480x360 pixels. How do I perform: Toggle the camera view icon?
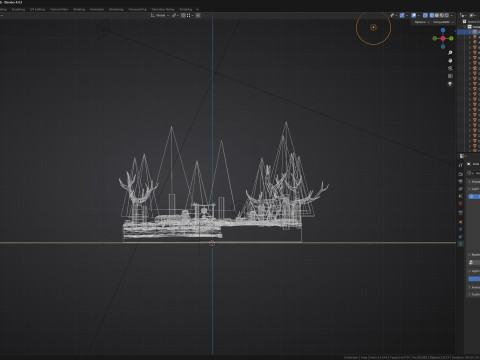tap(450, 68)
